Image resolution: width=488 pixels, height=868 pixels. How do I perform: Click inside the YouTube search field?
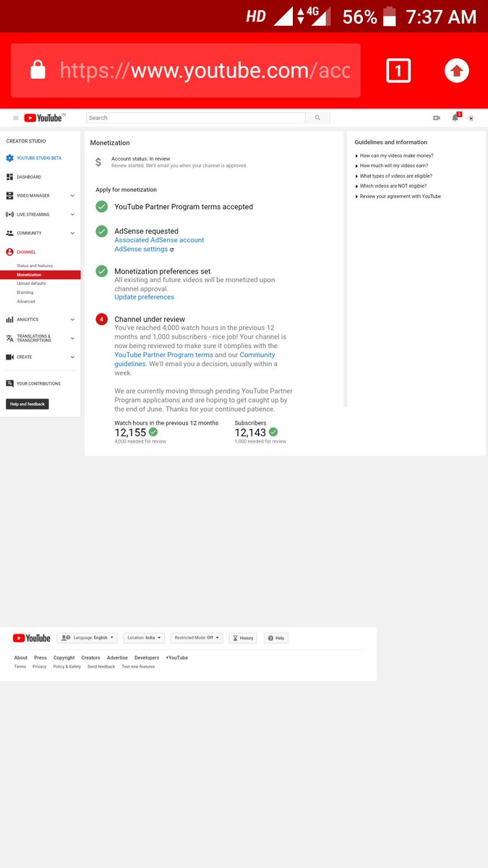pyautogui.click(x=196, y=118)
